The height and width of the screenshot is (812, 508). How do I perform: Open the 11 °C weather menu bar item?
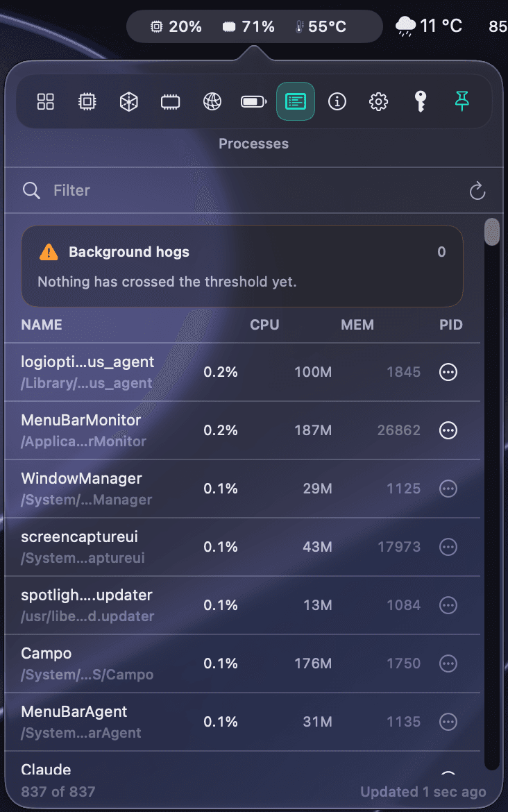point(429,26)
